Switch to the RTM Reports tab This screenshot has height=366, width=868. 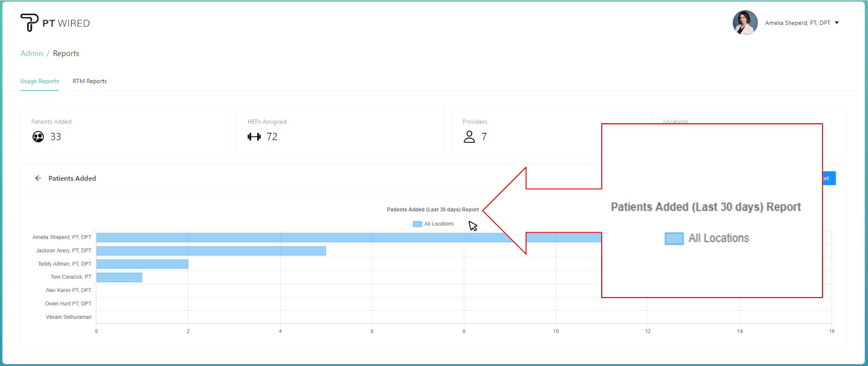pos(90,81)
